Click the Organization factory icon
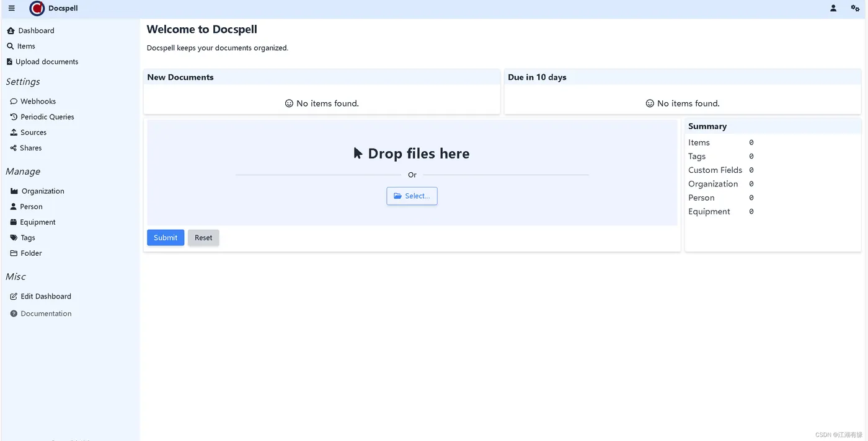Viewport: 868px width, 441px height. pos(14,191)
